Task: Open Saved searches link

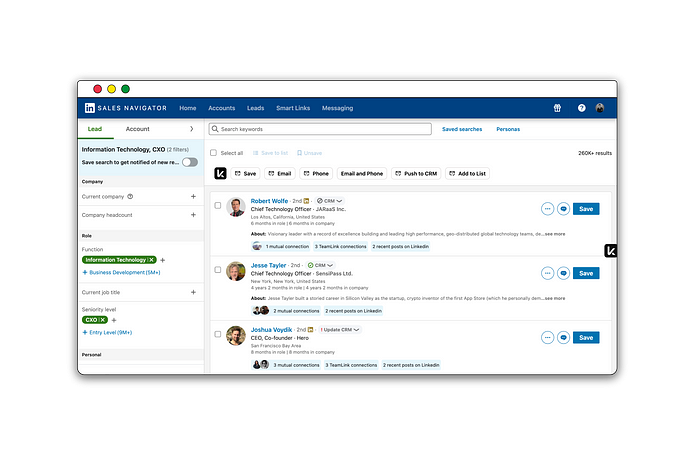Action: coord(462,129)
